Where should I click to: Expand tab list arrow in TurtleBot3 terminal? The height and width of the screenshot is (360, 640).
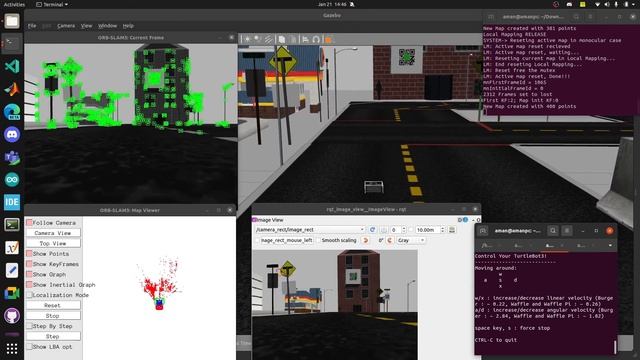pyautogui.click(x=610, y=245)
